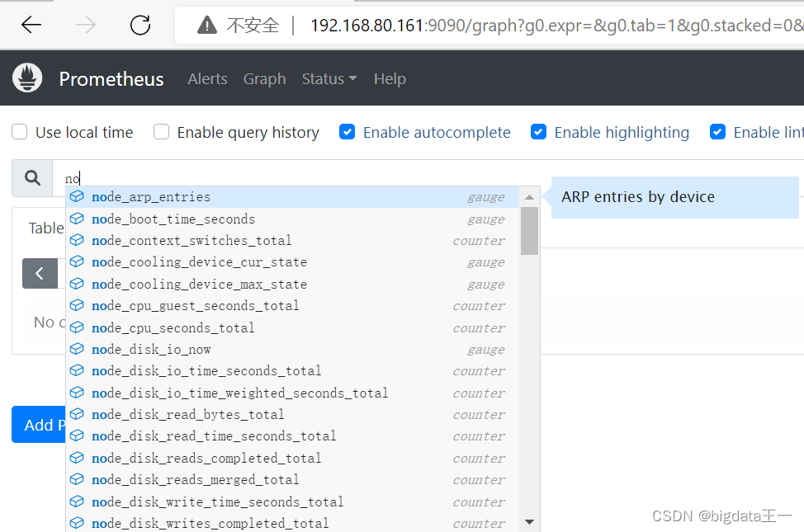The width and height of the screenshot is (804, 532).
Task: Select node_cpu_seconds_total suggestion
Action: (292, 327)
